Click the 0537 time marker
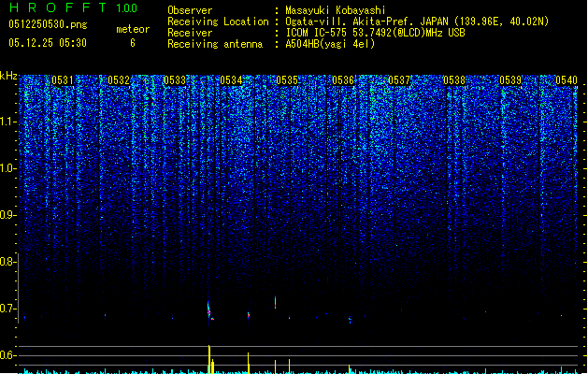The image size is (588, 374). (399, 80)
